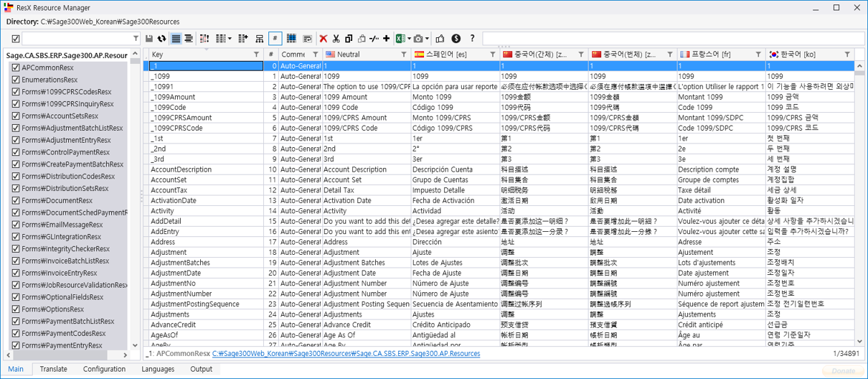Viewport: 868px width, 379px height.
Task: Toggle the Forms\OptionsResx checkbox
Action: click(16, 309)
